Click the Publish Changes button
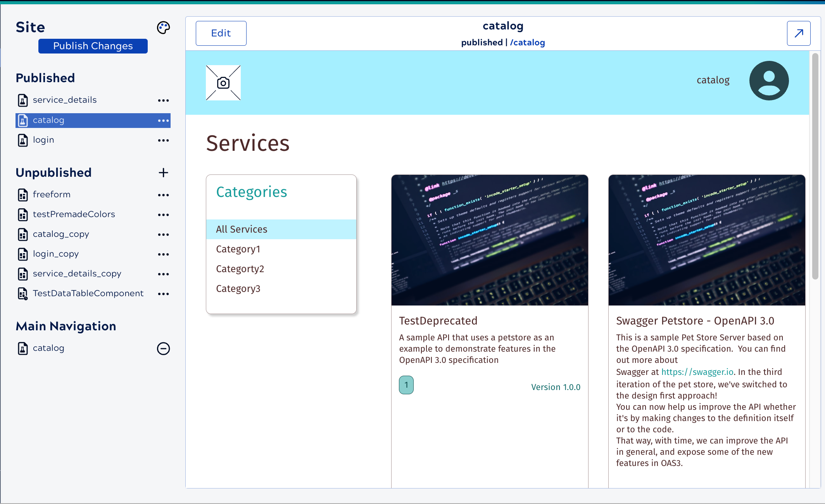Screen dimensions: 825x504 (93, 46)
